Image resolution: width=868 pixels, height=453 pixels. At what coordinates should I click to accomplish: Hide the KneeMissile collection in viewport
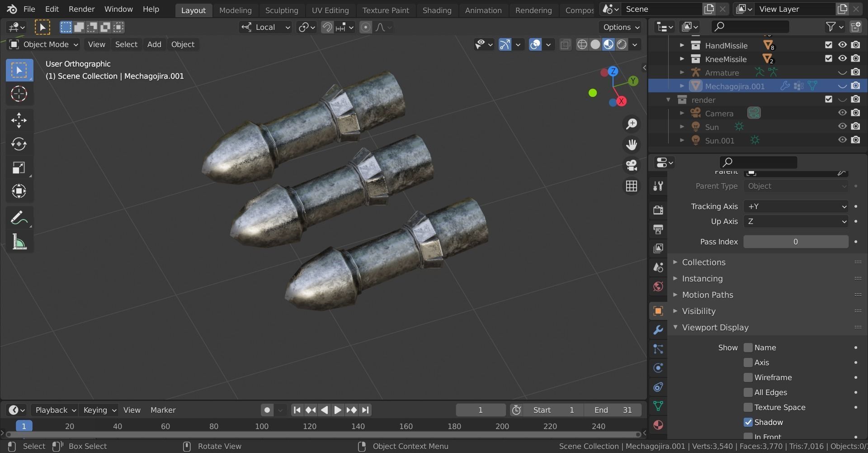[x=842, y=58]
